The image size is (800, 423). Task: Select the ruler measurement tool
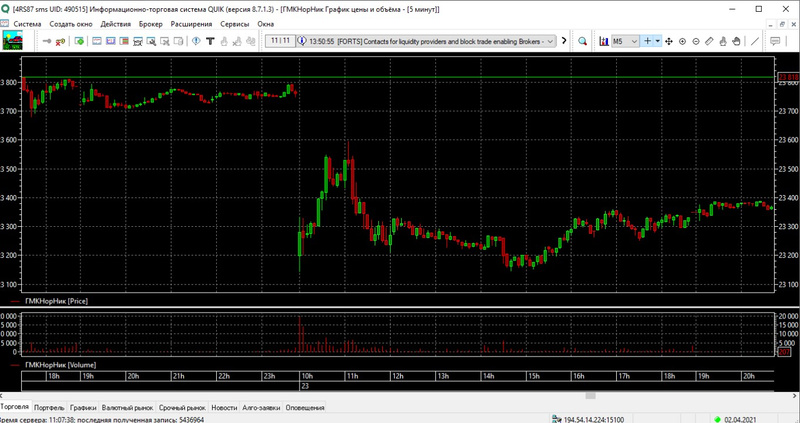(x=709, y=41)
